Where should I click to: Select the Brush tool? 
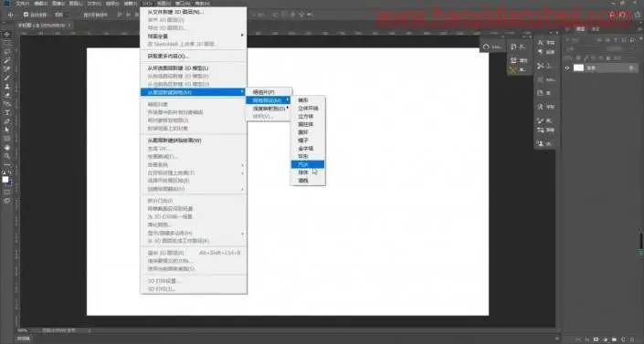[x=7, y=78]
